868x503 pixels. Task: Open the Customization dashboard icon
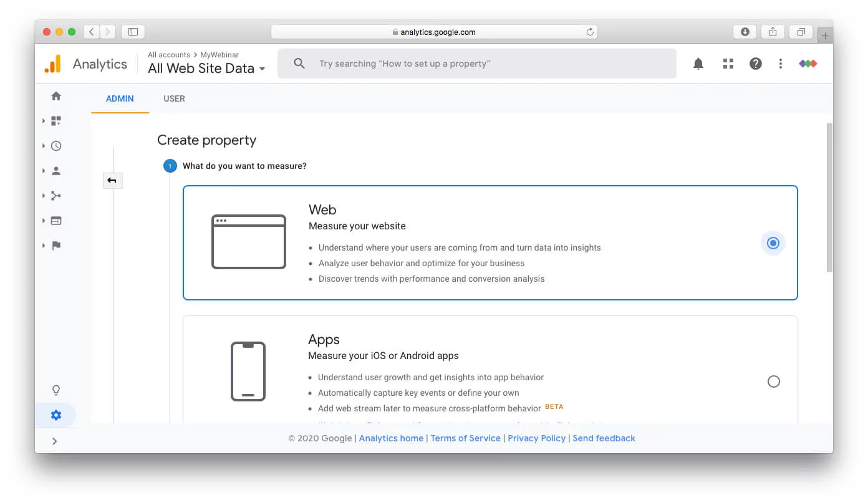(x=56, y=121)
